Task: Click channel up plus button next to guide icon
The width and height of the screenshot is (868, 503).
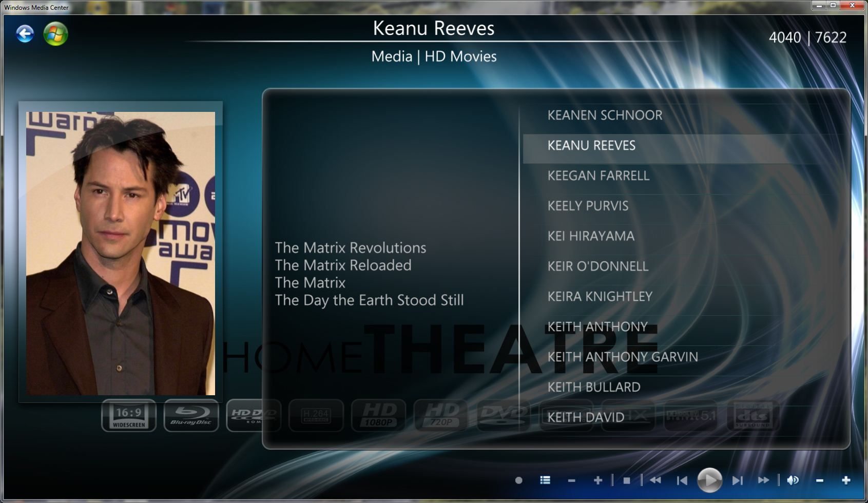Action: [x=597, y=480]
